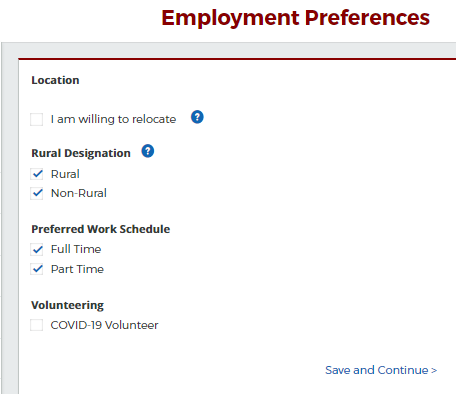Click the 'COVID-19 Volunteer' label text
456x394 pixels.
(104, 325)
